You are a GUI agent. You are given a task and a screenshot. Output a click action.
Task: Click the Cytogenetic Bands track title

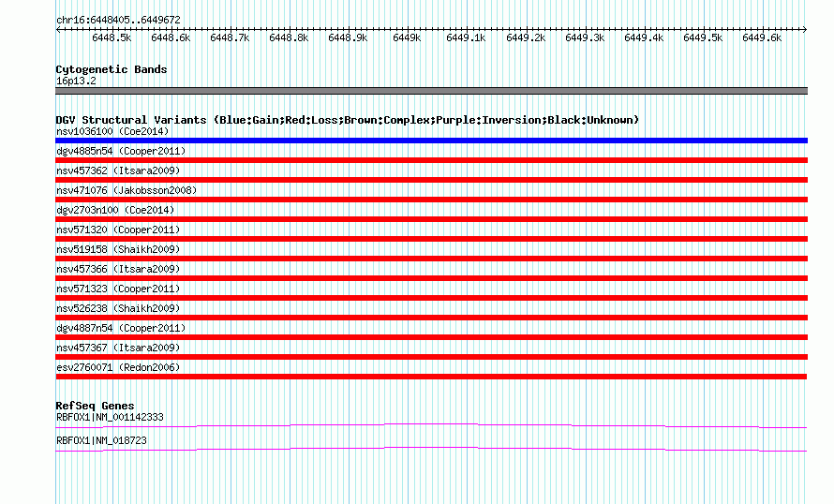pyautogui.click(x=112, y=69)
